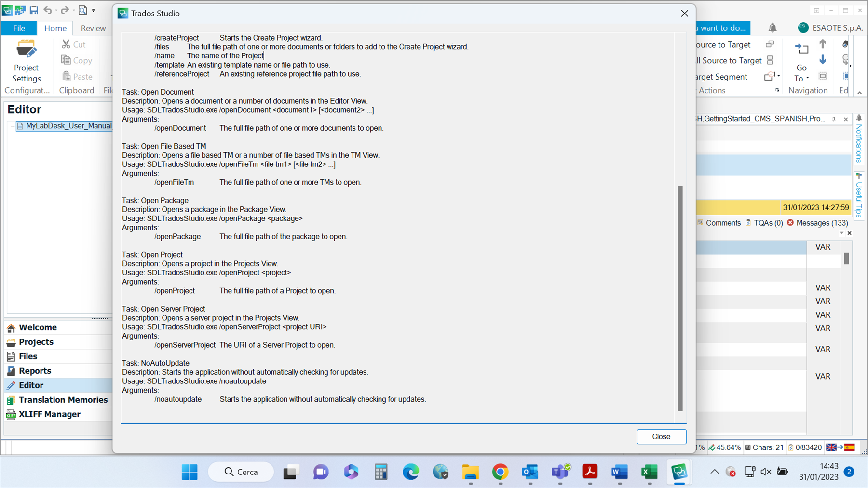Screen dimensions: 868x488
Task: Click the notification bell icon in ribbon
Action: pos(773,28)
